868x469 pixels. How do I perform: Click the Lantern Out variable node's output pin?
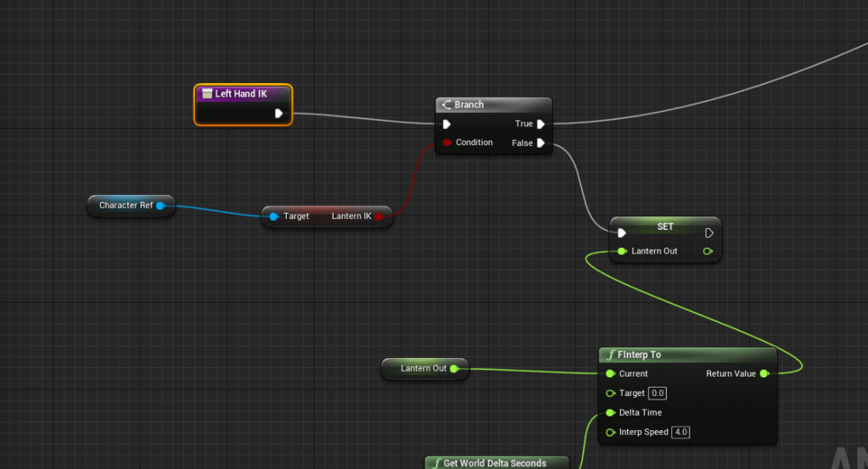[454, 368]
